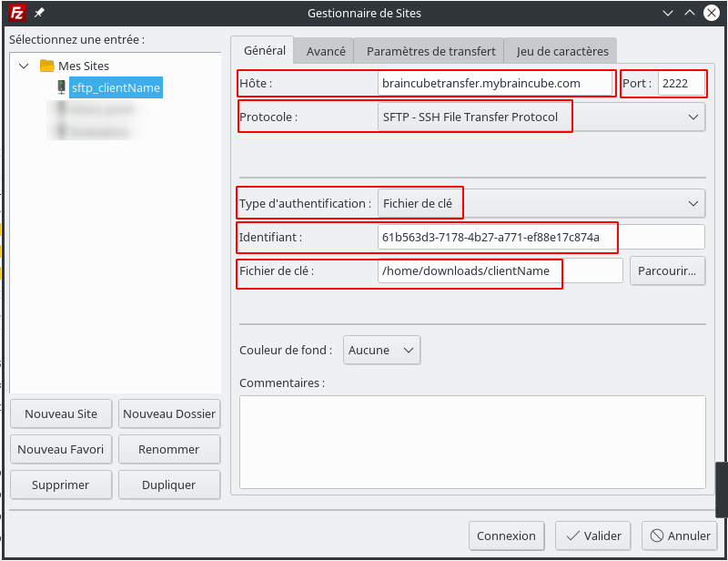Click the Hôte input field

pos(496,83)
